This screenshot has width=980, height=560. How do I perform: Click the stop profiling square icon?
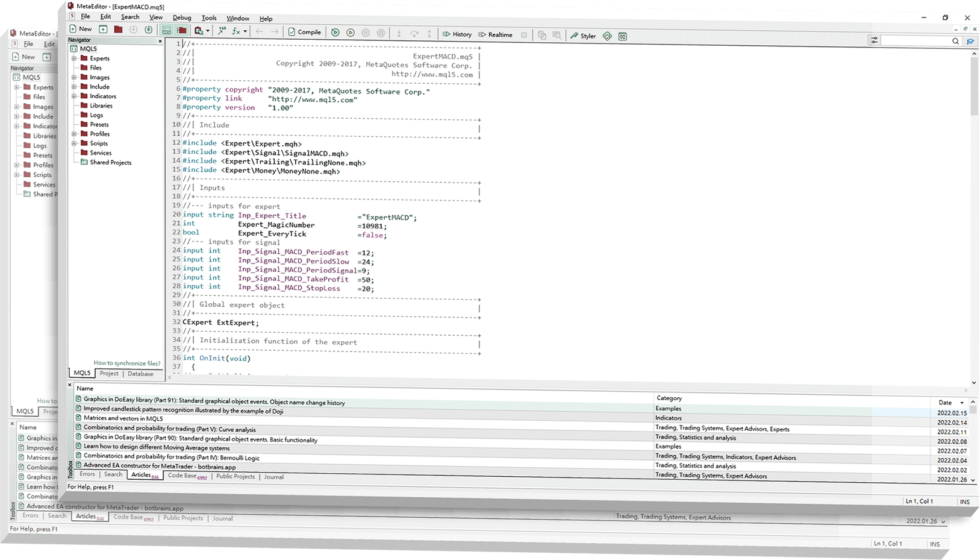(x=524, y=35)
